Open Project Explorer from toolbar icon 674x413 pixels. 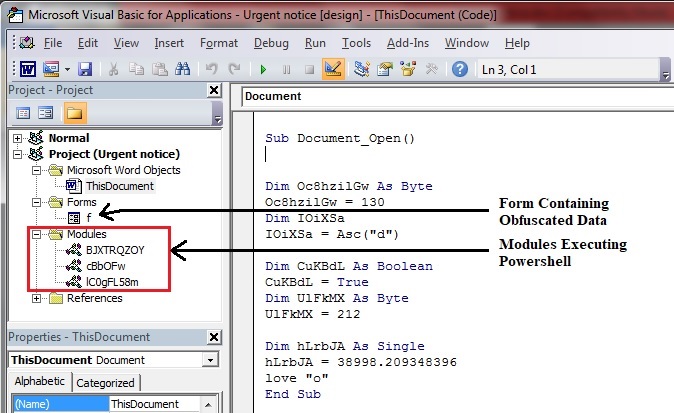[x=361, y=69]
